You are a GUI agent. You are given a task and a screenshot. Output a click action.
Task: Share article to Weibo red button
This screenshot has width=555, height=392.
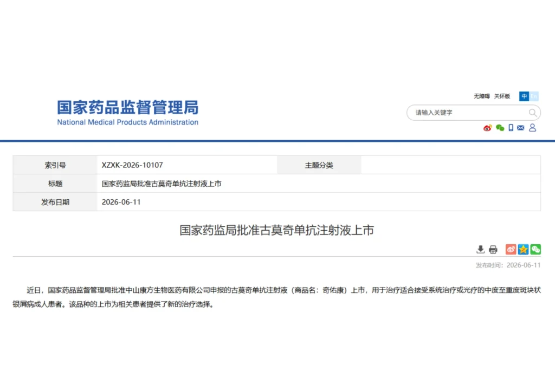tap(511, 250)
